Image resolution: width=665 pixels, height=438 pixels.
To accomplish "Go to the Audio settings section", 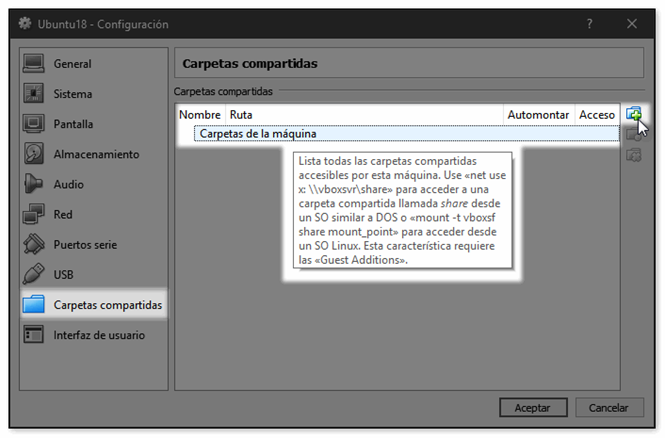I will pyautogui.click(x=94, y=184).
